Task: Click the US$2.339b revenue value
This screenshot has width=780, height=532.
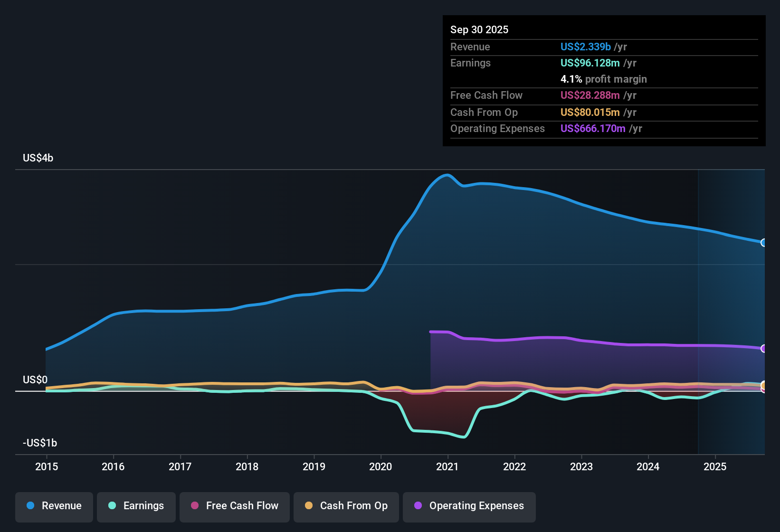Action: [x=585, y=47]
